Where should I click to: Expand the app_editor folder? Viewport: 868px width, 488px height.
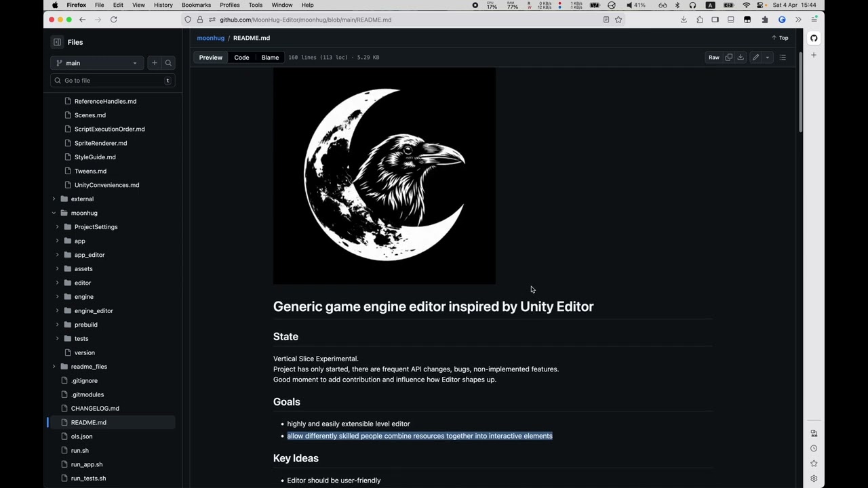coord(57,255)
